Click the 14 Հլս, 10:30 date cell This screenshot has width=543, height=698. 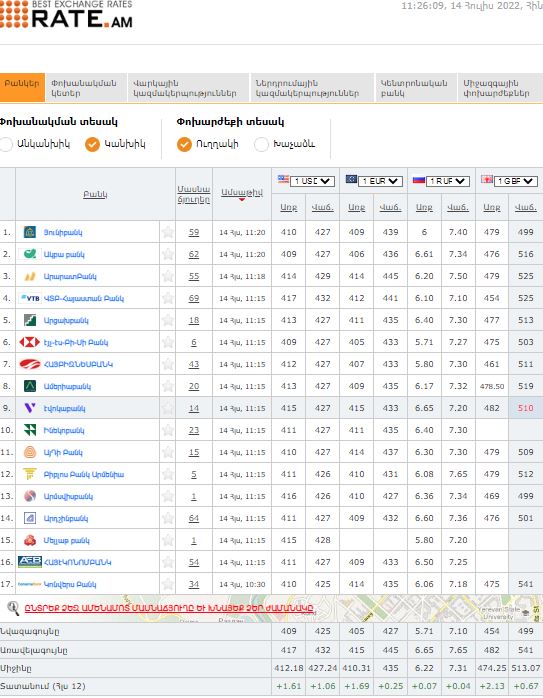pos(242,584)
